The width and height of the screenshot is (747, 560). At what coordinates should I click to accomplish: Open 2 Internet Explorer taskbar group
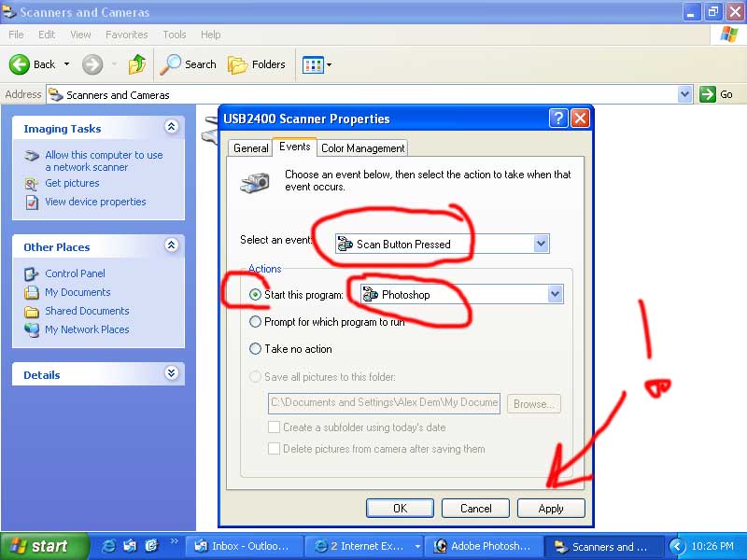click(363, 546)
